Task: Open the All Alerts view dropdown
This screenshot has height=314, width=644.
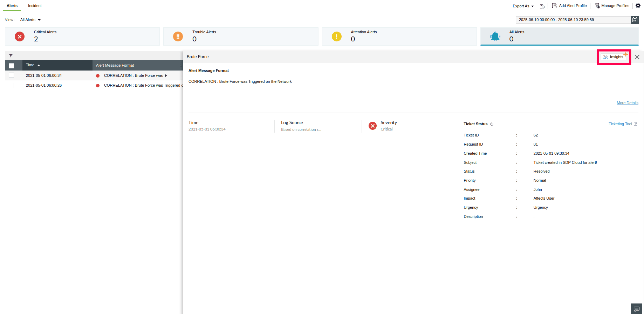Action: pyautogui.click(x=30, y=20)
